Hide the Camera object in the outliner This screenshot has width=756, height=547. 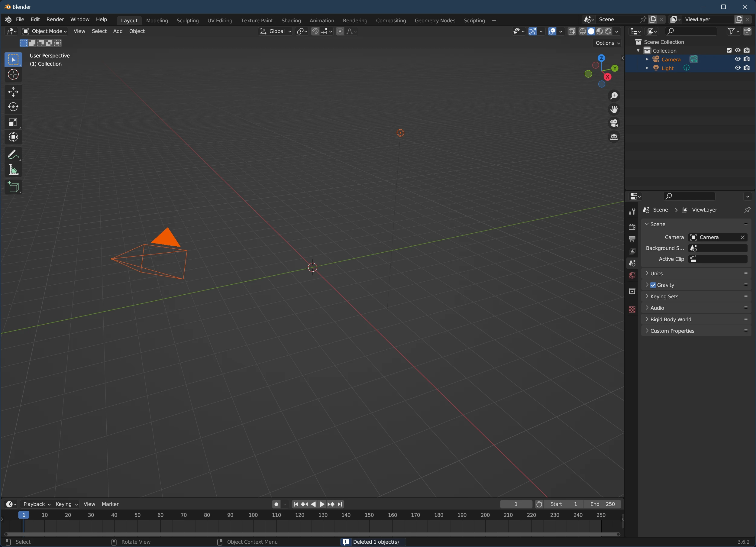pyautogui.click(x=738, y=59)
